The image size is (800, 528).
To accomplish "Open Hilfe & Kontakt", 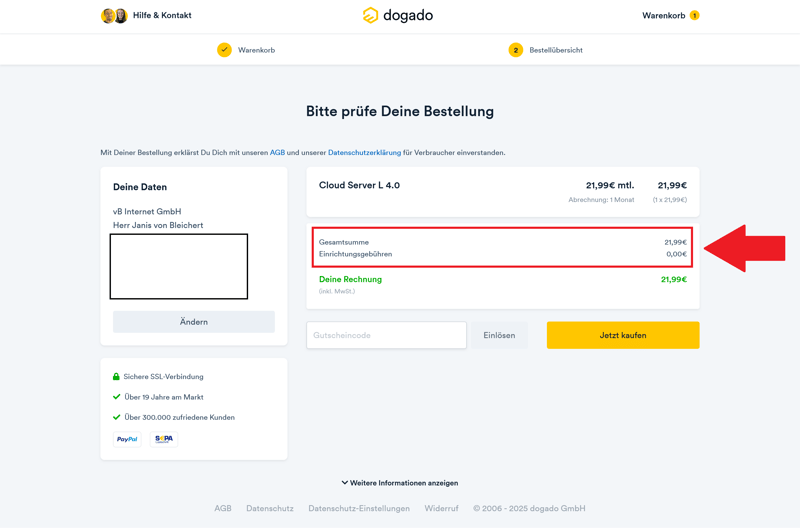I will tap(162, 16).
